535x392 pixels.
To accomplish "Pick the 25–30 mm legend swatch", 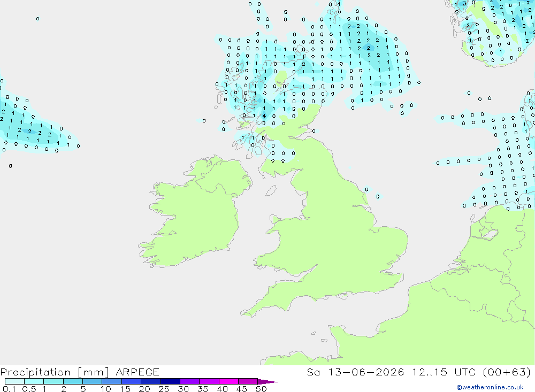I will (x=170, y=381).
